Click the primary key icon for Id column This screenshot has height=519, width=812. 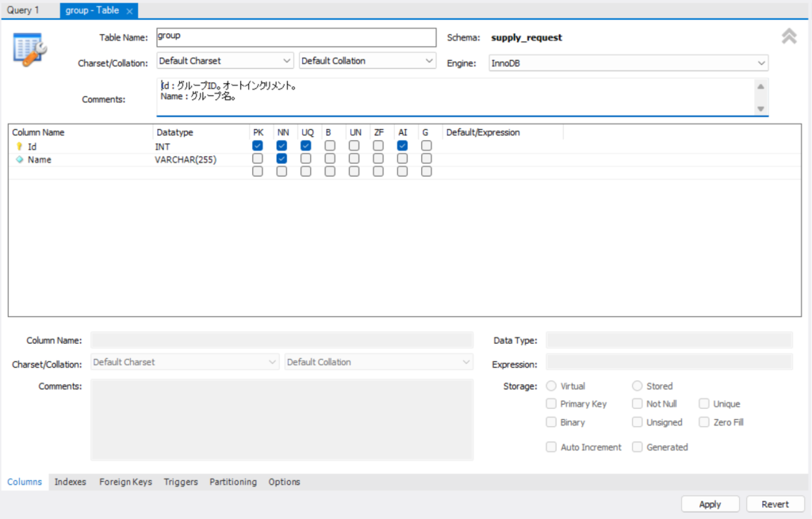tap(20, 147)
